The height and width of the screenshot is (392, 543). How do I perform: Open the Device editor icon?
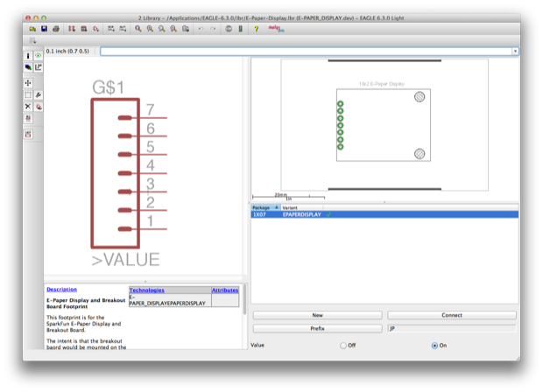pyautogui.click(x=72, y=29)
